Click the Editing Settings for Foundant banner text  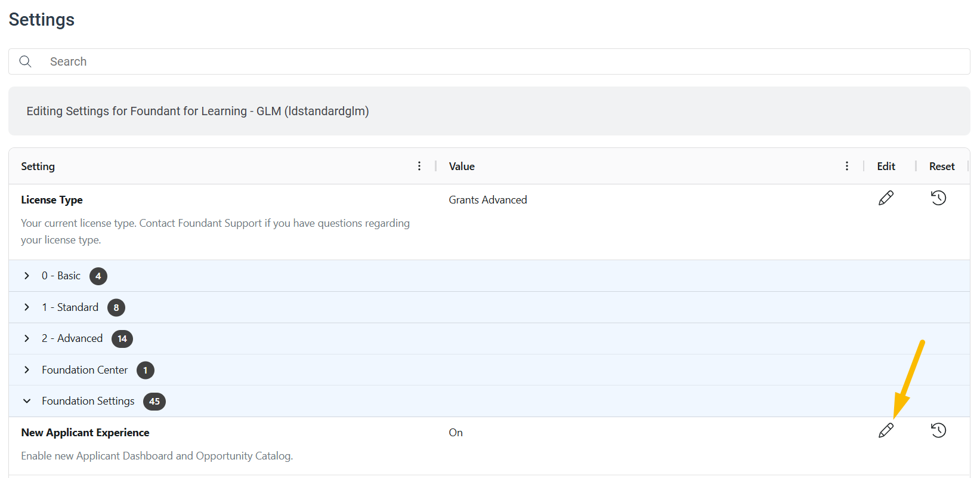coord(197,111)
